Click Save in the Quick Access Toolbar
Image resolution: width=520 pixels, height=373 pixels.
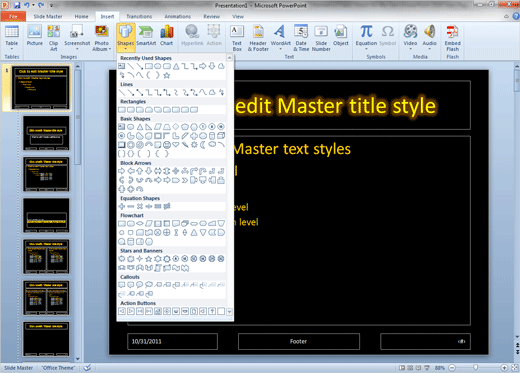[x=17, y=5]
